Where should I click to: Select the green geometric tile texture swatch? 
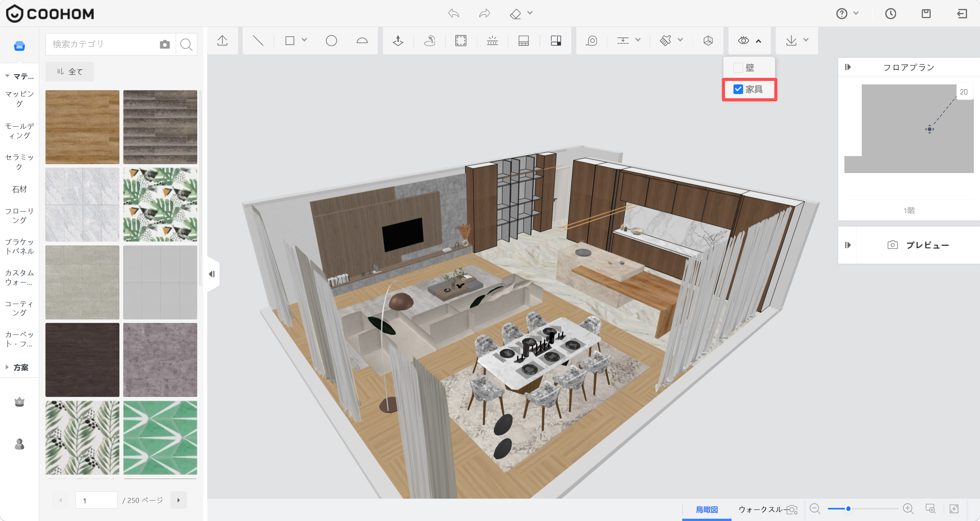(160, 438)
